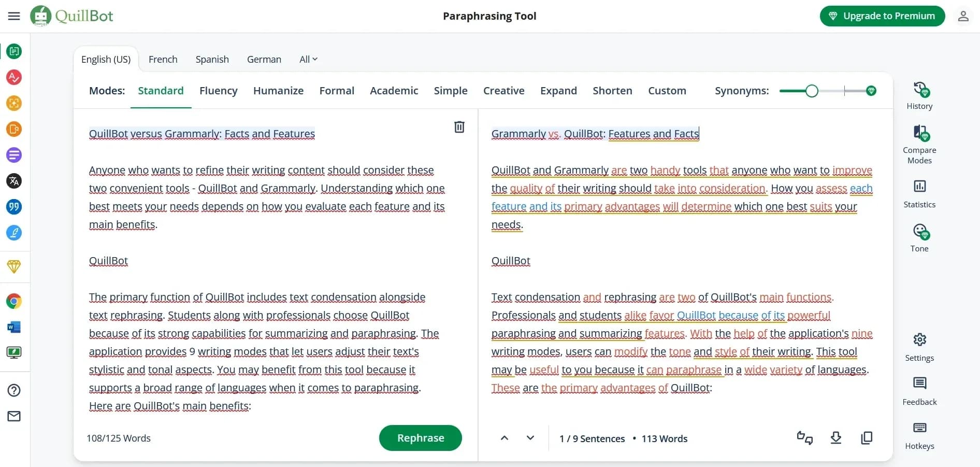The width and height of the screenshot is (980, 467).
Task: Adjust the Synonyms slider
Action: tap(812, 90)
